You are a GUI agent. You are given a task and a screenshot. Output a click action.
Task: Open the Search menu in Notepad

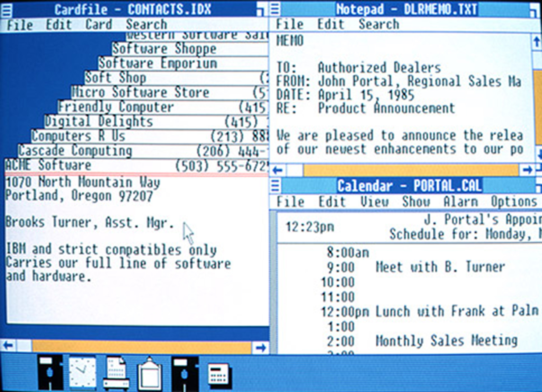(379, 24)
